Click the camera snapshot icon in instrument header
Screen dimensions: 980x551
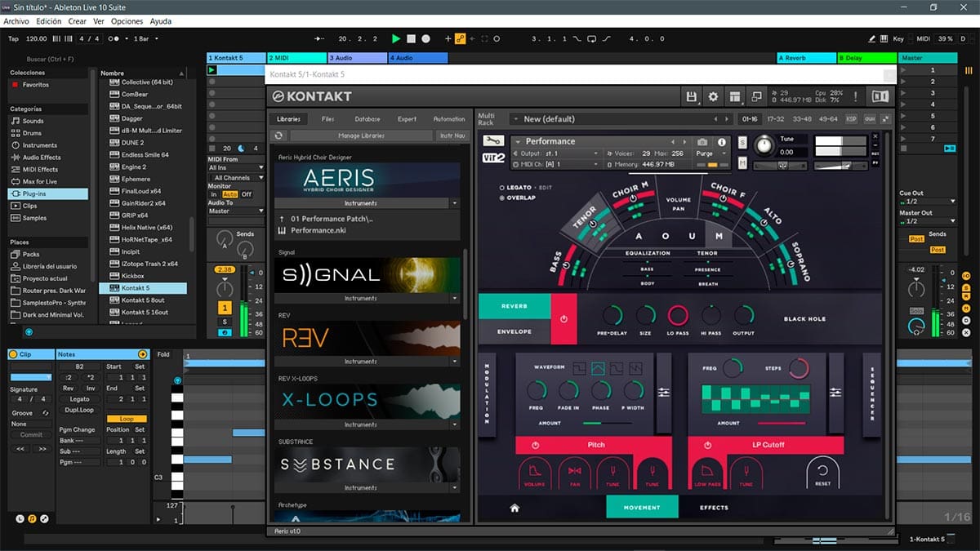pos(701,141)
